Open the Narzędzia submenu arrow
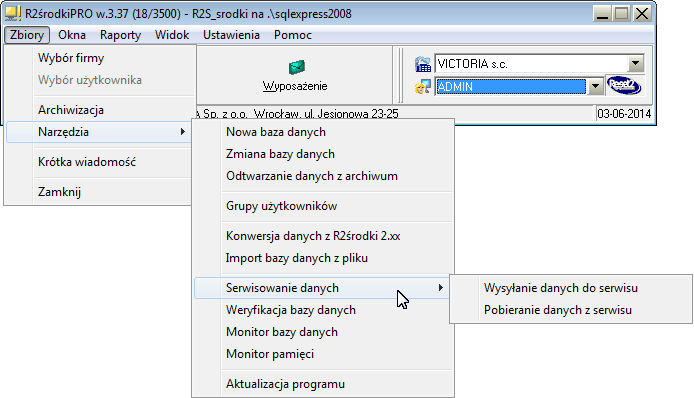694x398 pixels. pos(182,131)
